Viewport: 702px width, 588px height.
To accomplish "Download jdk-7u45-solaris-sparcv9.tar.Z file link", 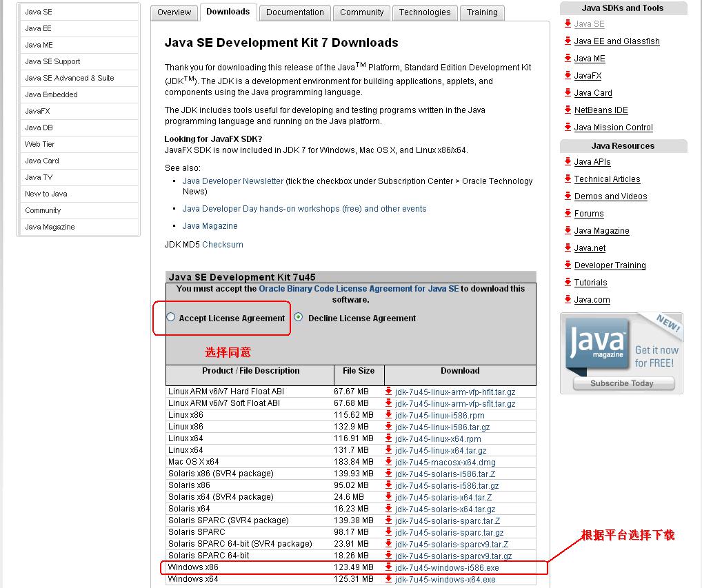I will 451,545.
